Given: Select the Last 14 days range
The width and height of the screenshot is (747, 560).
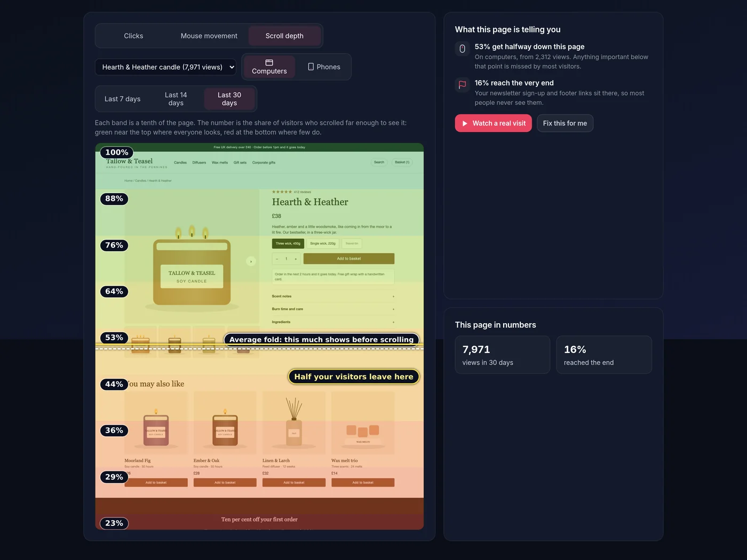Looking at the screenshot, I should pos(176,99).
